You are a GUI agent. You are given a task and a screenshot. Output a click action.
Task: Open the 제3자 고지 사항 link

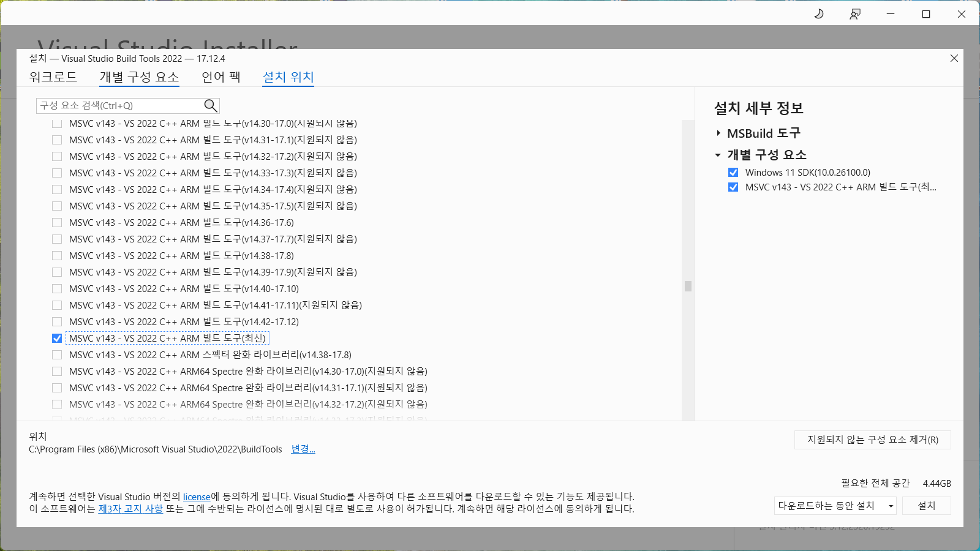(x=130, y=509)
